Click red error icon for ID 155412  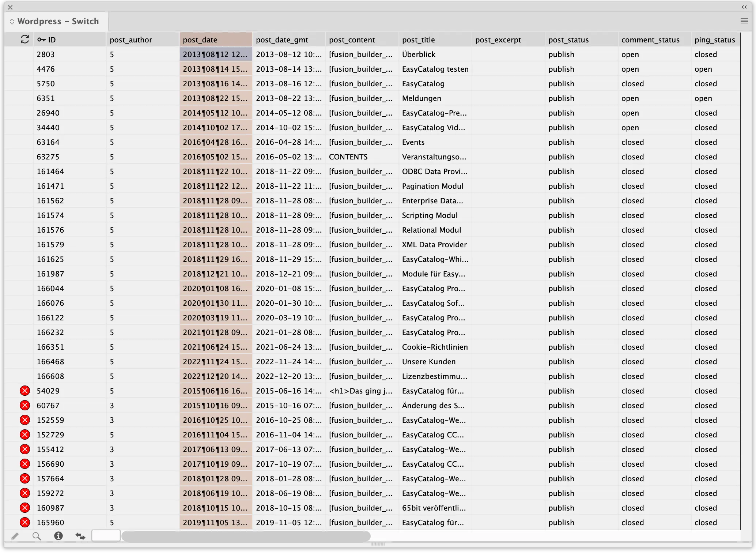click(25, 449)
